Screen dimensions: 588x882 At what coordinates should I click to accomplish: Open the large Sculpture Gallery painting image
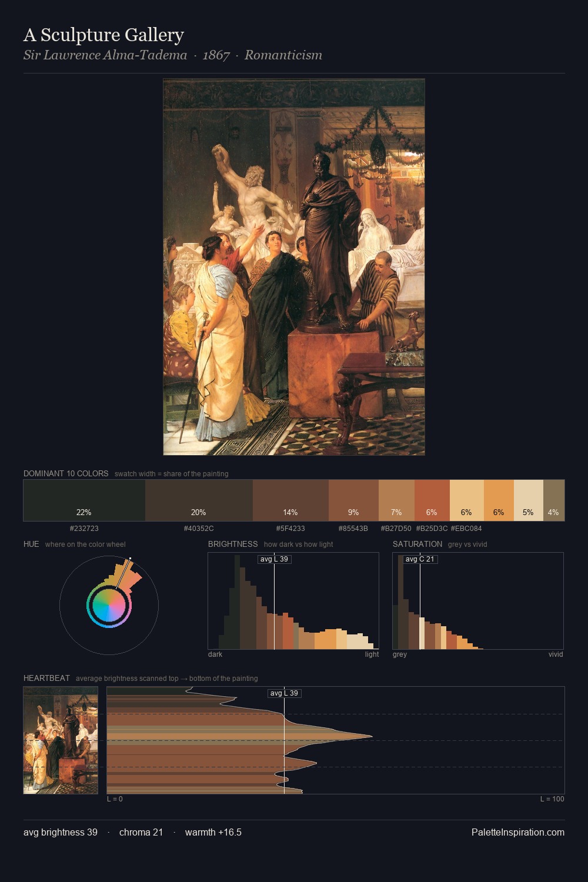point(294,267)
